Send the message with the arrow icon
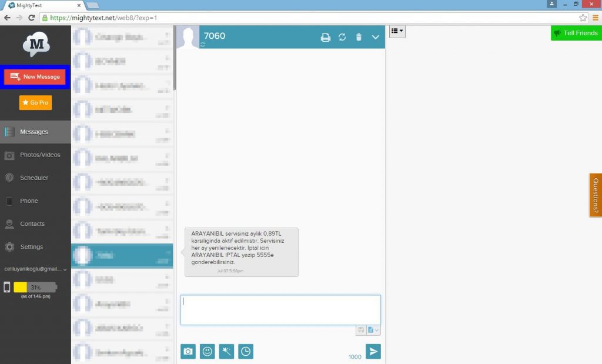This screenshot has height=364, width=602. click(374, 351)
